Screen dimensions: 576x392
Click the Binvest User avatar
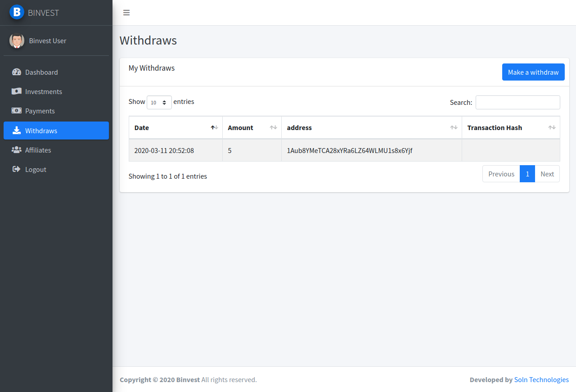[17, 41]
